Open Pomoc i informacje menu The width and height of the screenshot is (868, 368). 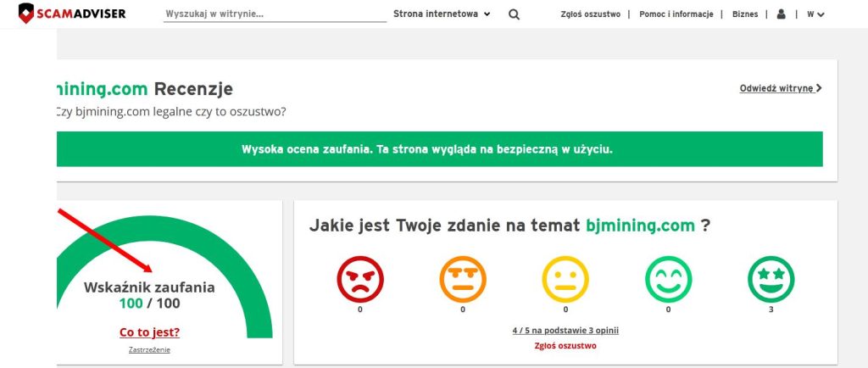click(x=676, y=14)
